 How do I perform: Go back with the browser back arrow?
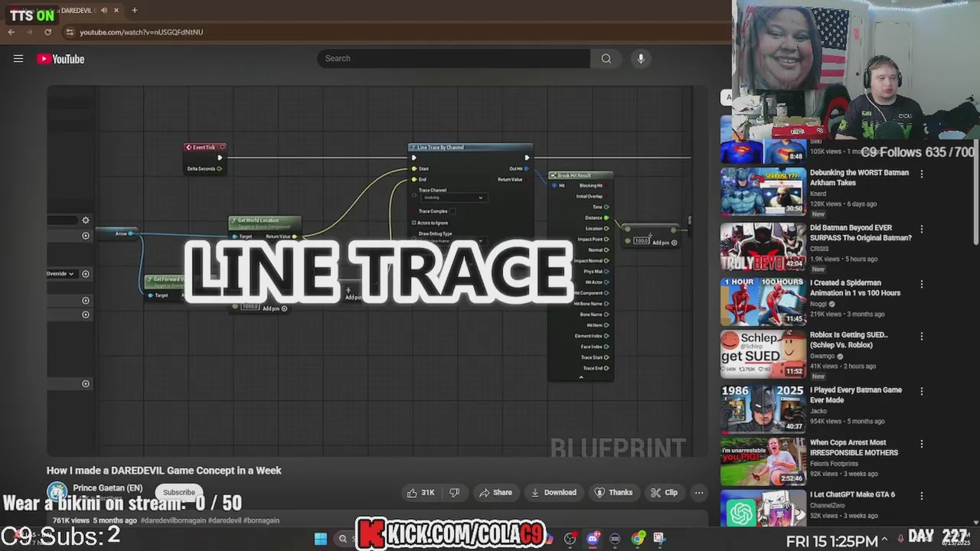coord(11,32)
